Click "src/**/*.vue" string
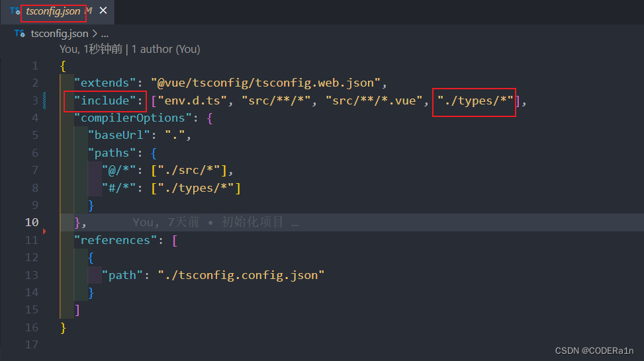644x361 pixels. pos(374,100)
